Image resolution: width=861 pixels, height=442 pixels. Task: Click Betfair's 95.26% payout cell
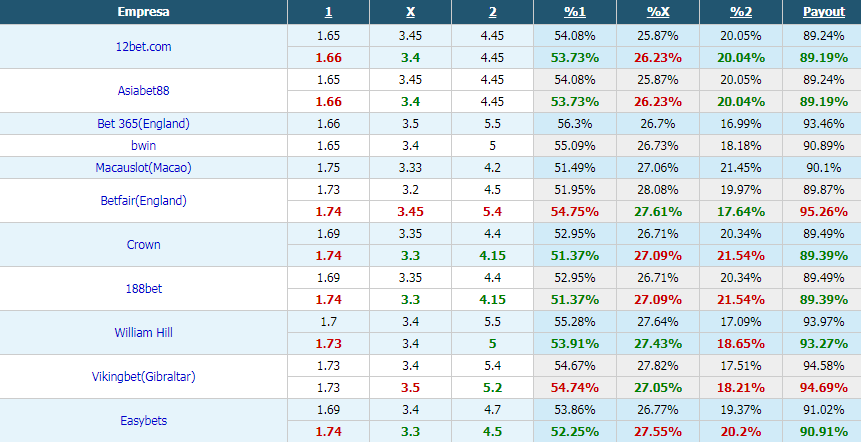pyautogui.click(x=824, y=211)
